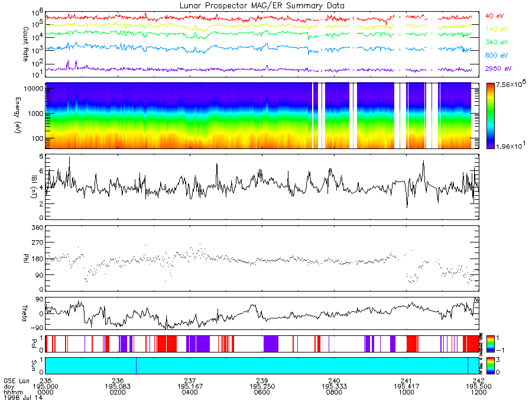Image resolution: width=532 pixels, height=414 pixels.
Task: Click the '195.083' doy tick label
Action: 118,387
